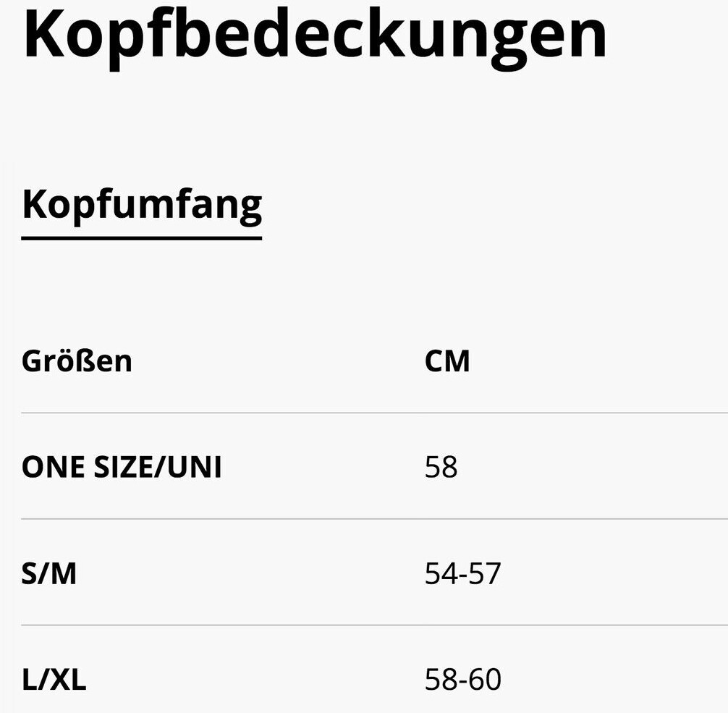
Task: Select the L/XL size row label
Action: (x=54, y=680)
